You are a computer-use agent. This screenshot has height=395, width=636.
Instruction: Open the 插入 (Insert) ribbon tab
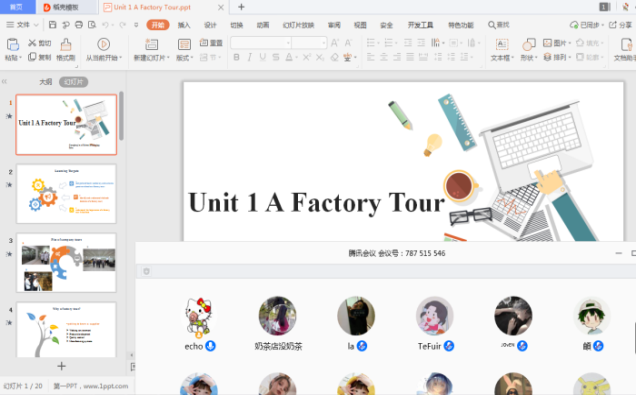184,25
